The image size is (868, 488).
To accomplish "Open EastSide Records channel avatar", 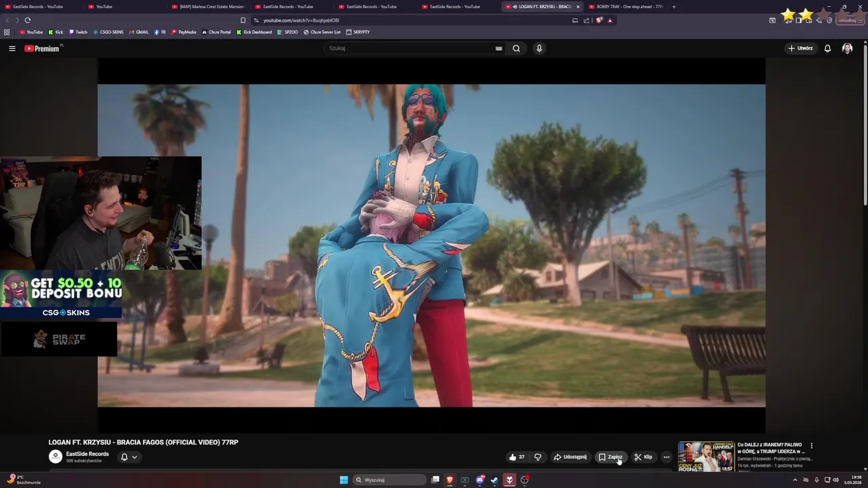I will tap(56, 457).
